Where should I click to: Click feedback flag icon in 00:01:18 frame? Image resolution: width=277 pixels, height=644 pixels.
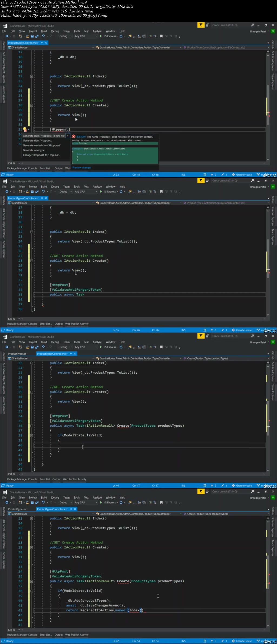pos(201,25)
